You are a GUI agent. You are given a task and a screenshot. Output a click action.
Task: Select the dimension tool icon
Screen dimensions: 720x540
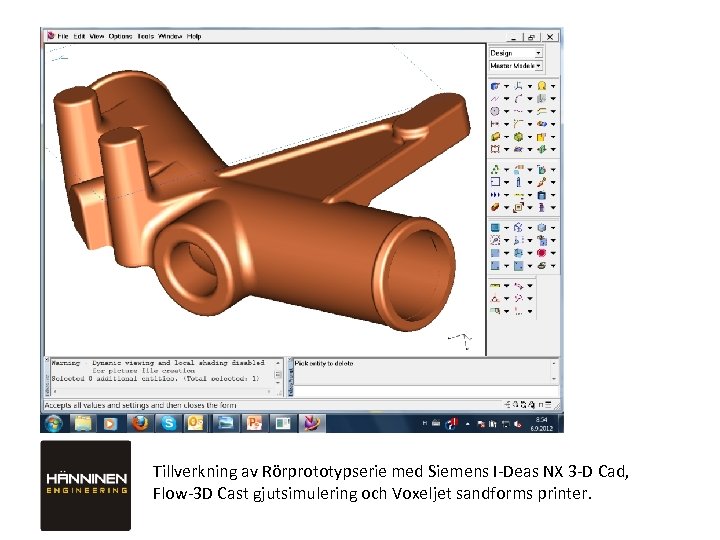[x=495, y=124]
